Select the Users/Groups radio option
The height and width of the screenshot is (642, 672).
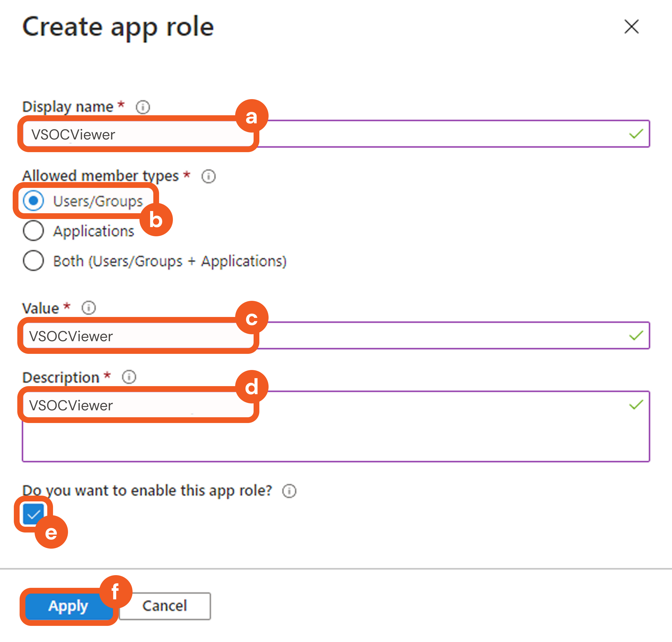[x=33, y=201]
